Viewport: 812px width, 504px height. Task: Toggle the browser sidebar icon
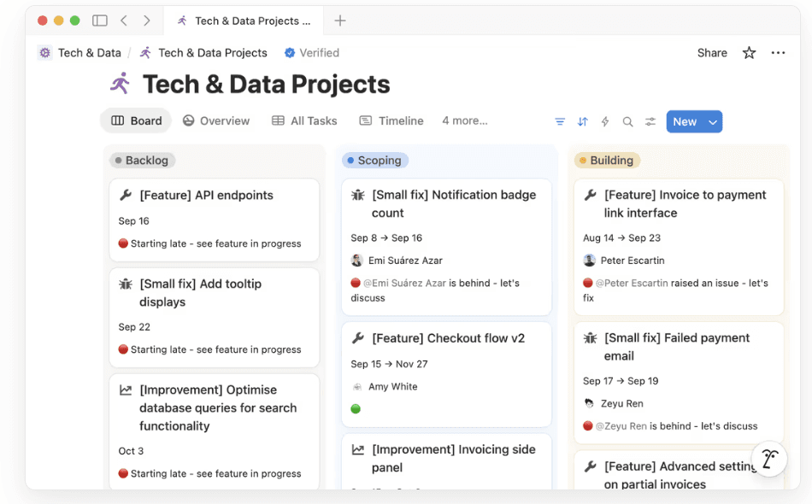tap(98, 20)
